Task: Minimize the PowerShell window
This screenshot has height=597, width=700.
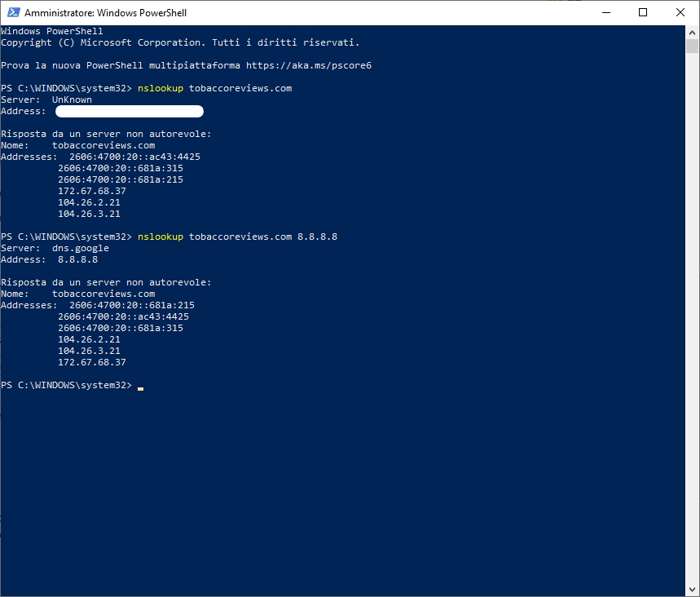Action: coord(605,12)
